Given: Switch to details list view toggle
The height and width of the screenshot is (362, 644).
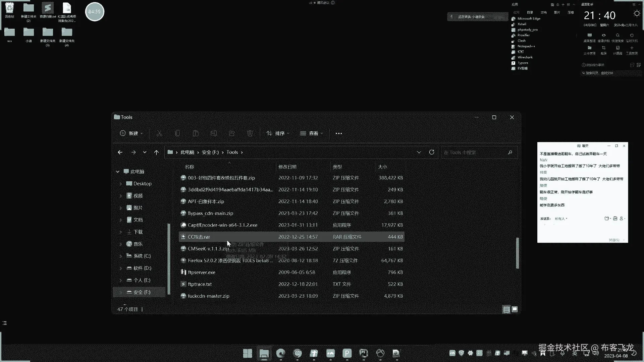Looking at the screenshot, I should (506, 309).
